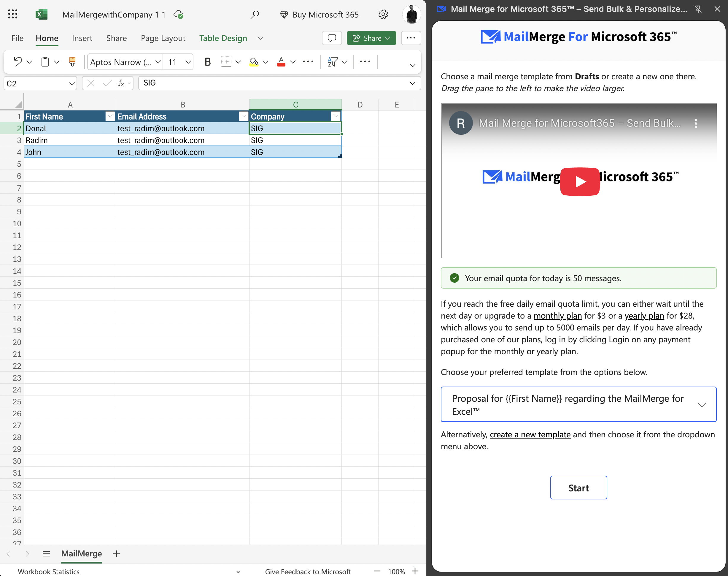Viewport: 728px width, 576px height.
Task: Open more ribbon commands ellipsis after sort
Action: pyautogui.click(x=365, y=62)
